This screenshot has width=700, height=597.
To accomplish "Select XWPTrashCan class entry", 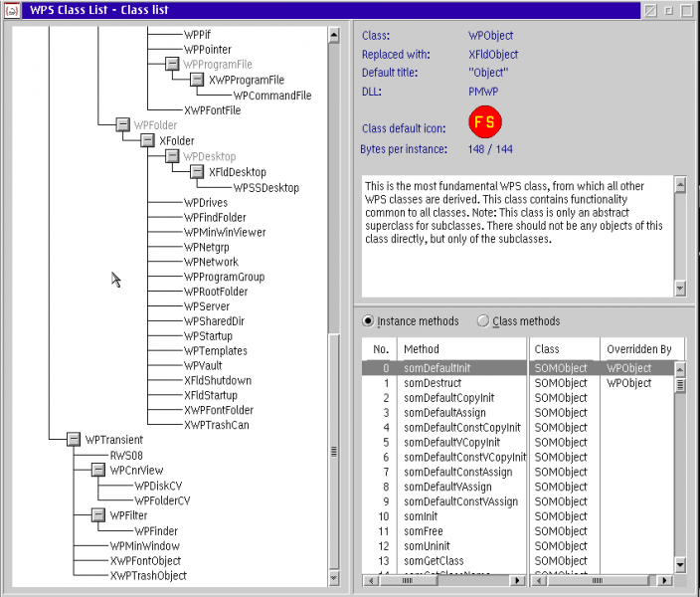I will pos(216,425).
